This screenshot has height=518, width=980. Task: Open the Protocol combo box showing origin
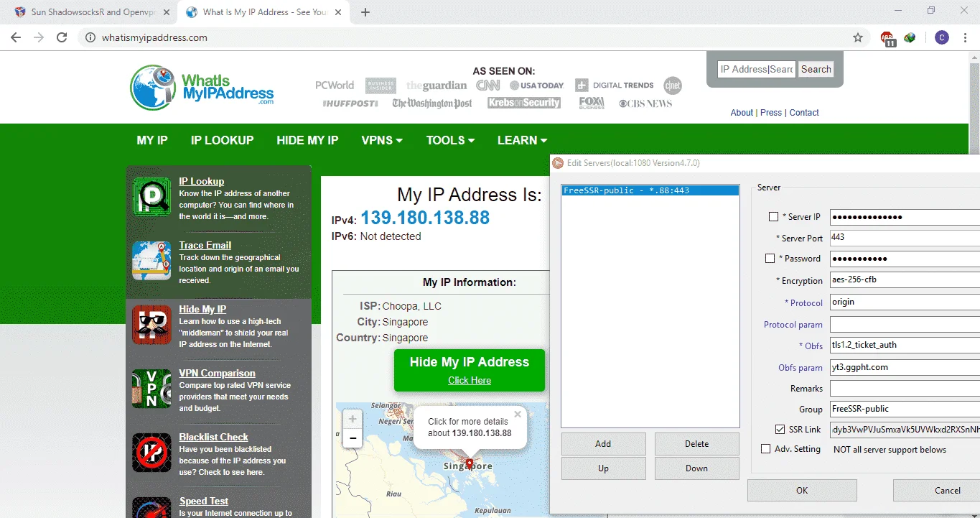(905, 302)
